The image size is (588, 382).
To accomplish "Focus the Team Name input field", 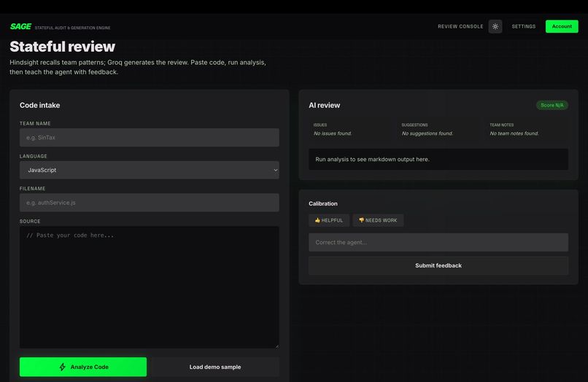I will pos(150,138).
